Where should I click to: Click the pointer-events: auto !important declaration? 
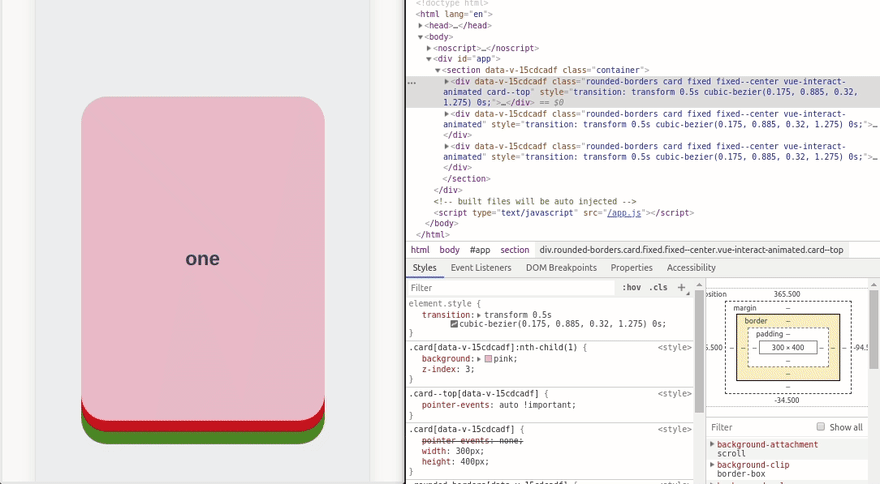pyautogui.click(x=498, y=405)
